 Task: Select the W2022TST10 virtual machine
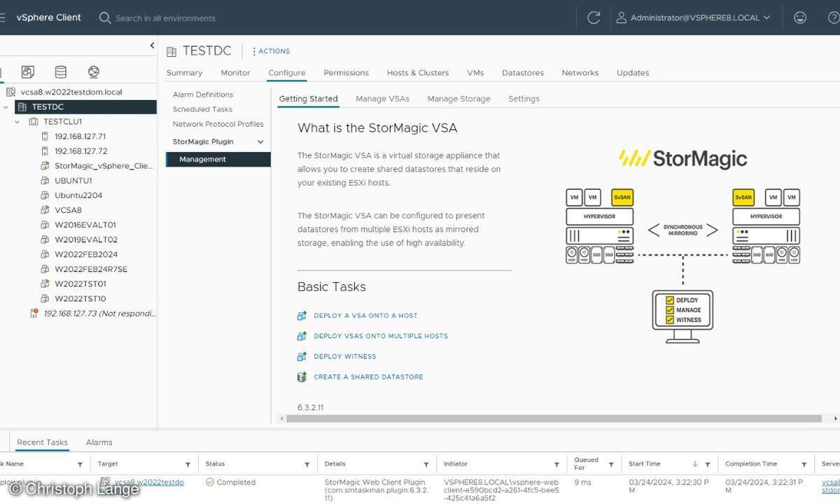[80, 298]
